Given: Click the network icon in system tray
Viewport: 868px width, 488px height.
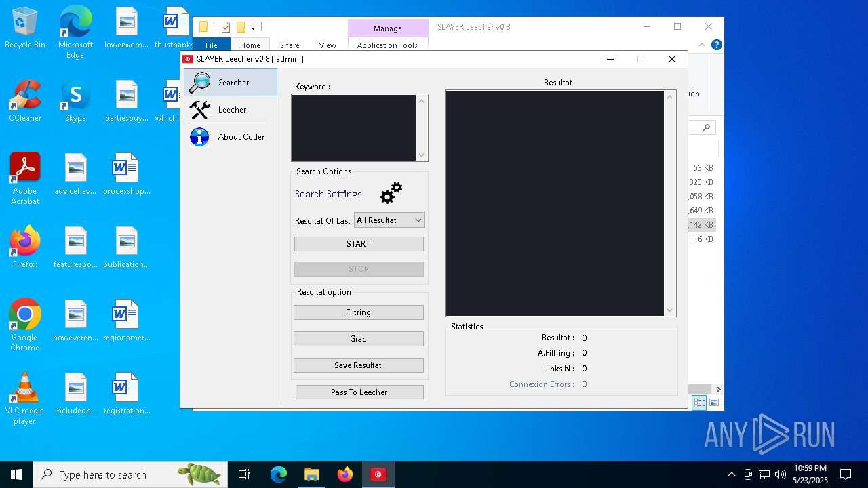Looking at the screenshot, I should coord(764,474).
